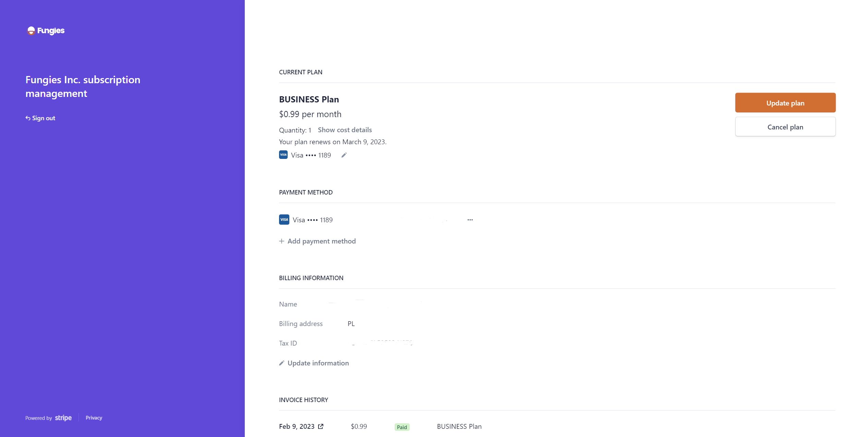Click the Visa card icon under Payment Method
Viewport: 868px width, 437px height.
284,220
